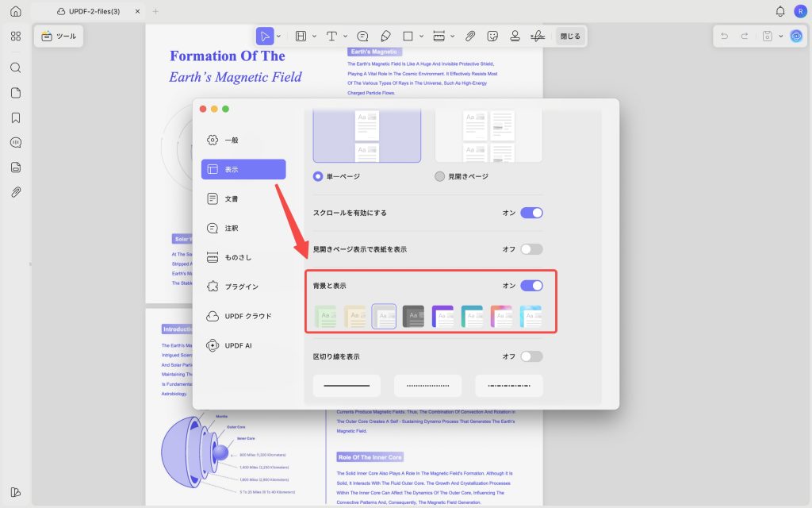Toggle スクロールを有効にする switch

point(531,213)
